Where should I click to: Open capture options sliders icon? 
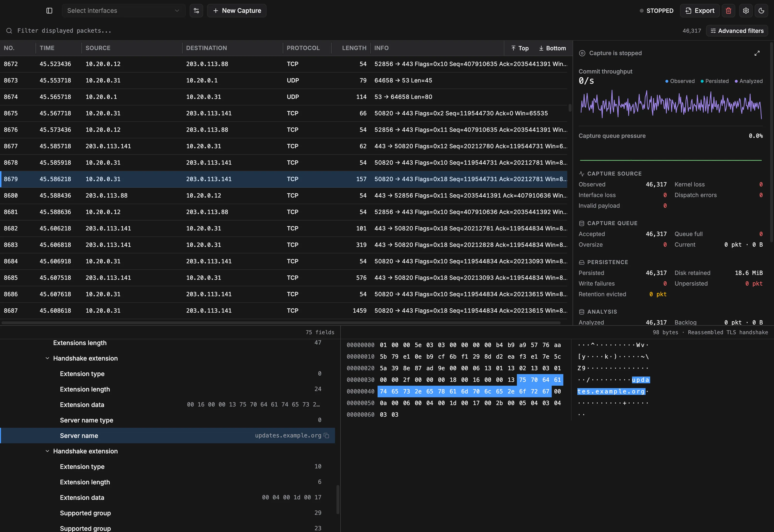click(x=196, y=11)
